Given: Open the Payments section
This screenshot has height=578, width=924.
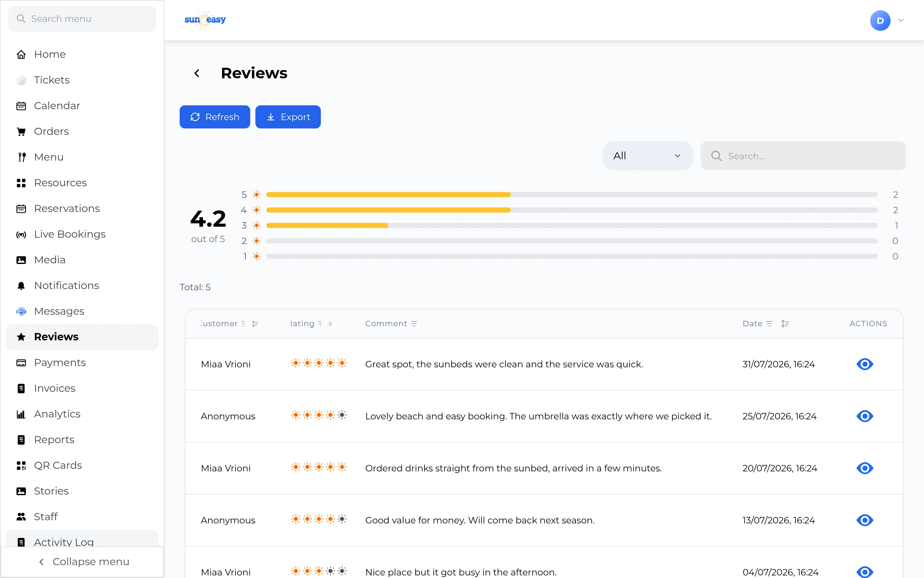Looking at the screenshot, I should click(x=82, y=363).
